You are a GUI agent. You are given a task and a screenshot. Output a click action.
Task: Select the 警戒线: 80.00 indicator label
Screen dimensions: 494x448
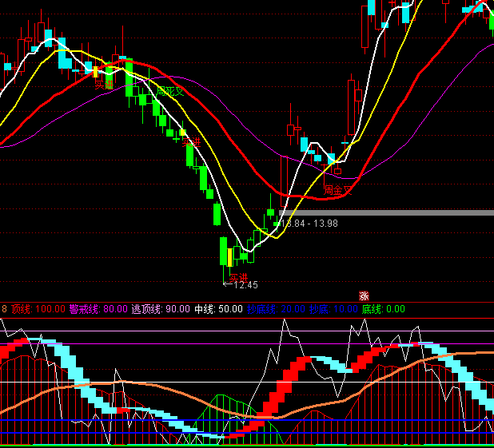[x=98, y=309]
